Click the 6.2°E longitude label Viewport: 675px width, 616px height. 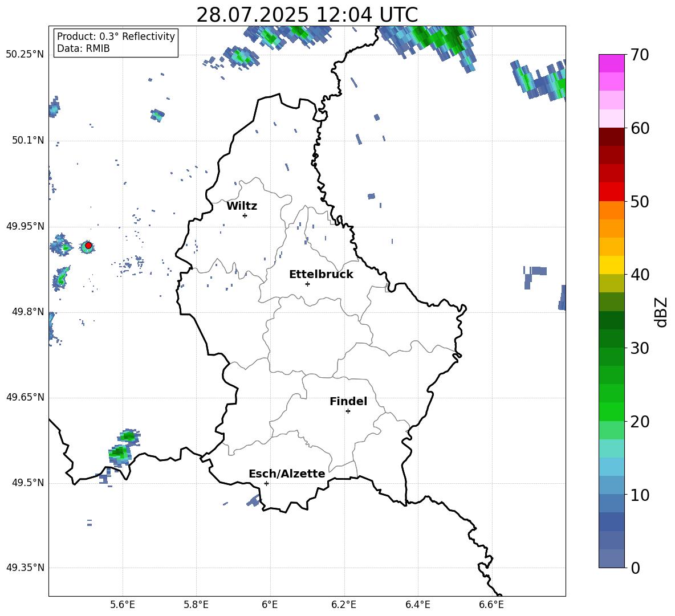(344, 605)
